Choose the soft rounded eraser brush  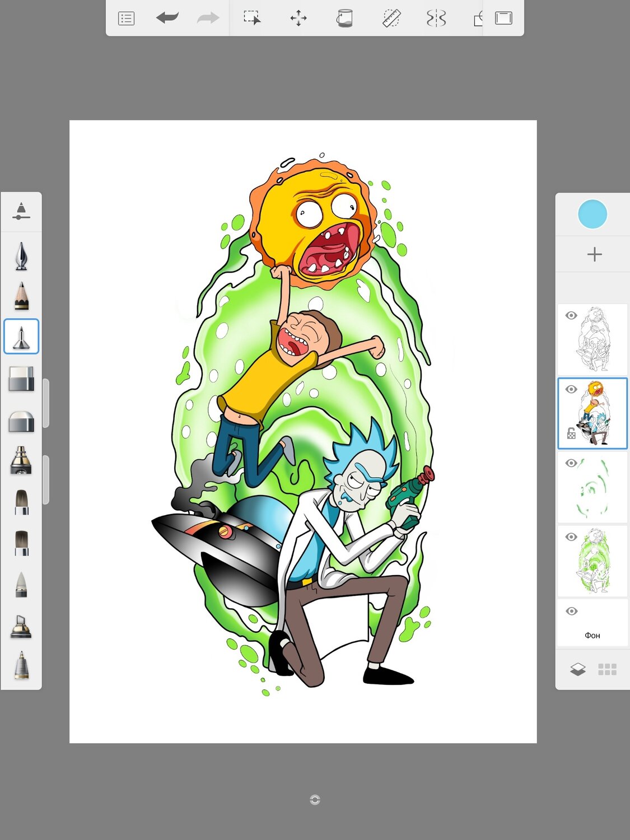click(21, 421)
